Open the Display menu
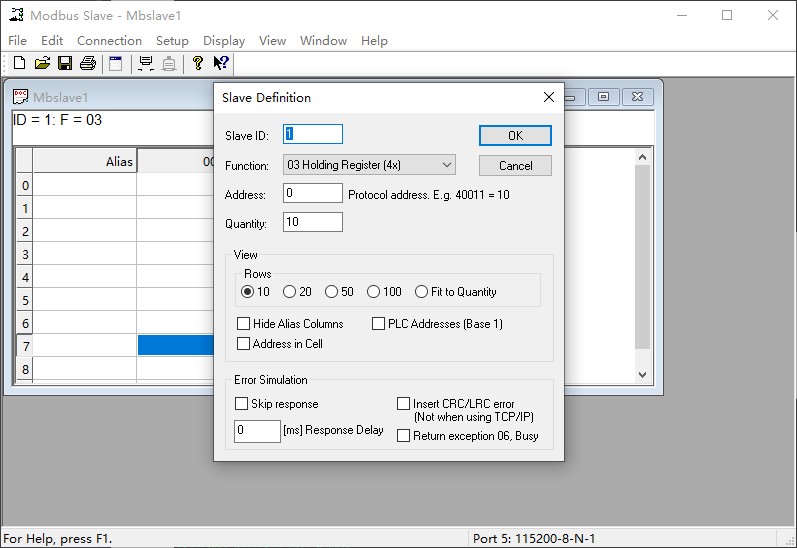 224,41
